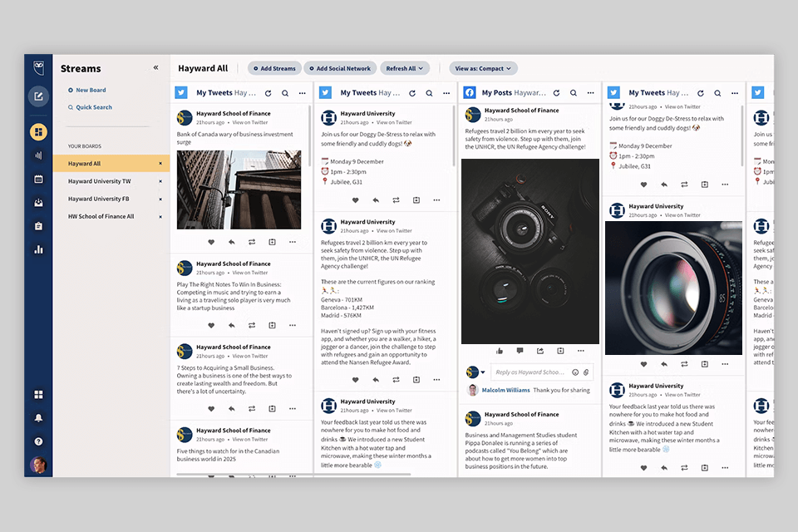Click the Add Streams button
The width and height of the screenshot is (798, 532).
(x=274, y=68)
